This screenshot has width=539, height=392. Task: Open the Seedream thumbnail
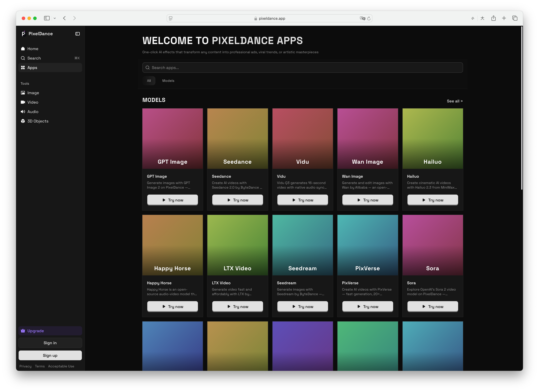303,245
